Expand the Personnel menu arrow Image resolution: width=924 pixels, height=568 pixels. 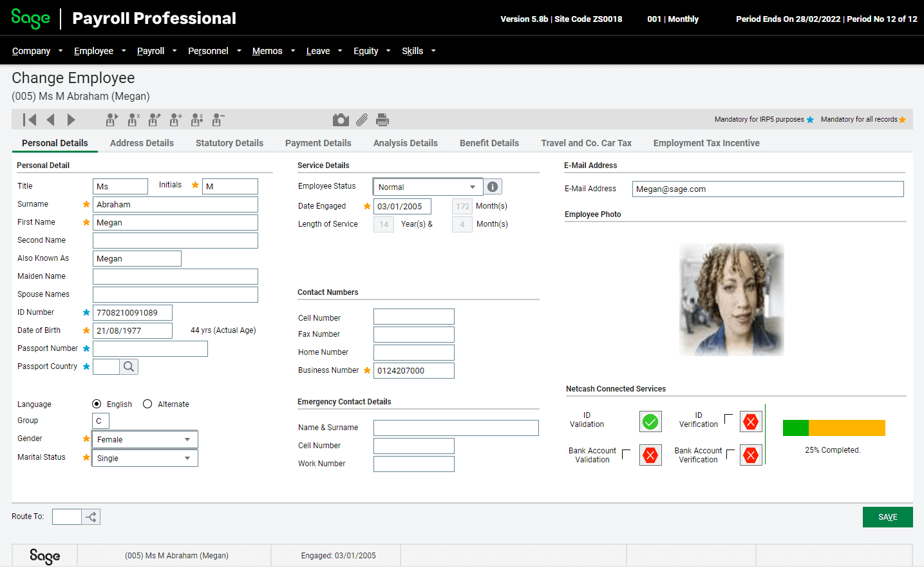239,51
